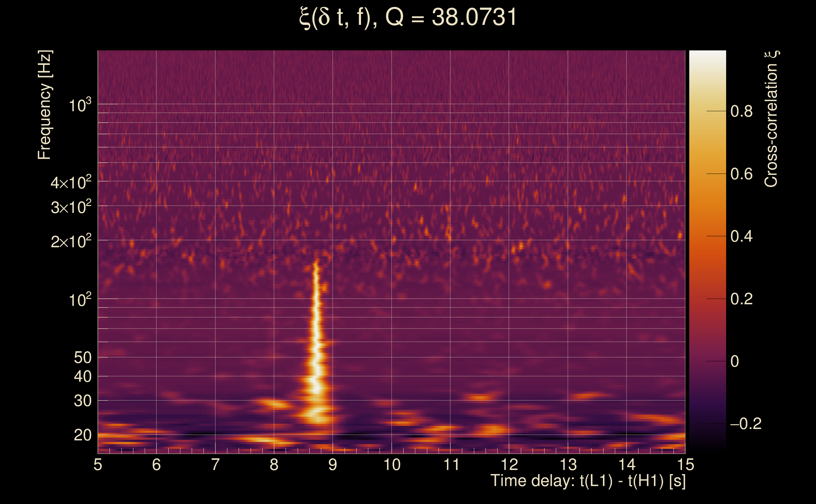
Task: Click the Time delay t(L1) - t(H1) axis label
Action: pos(588,481)
